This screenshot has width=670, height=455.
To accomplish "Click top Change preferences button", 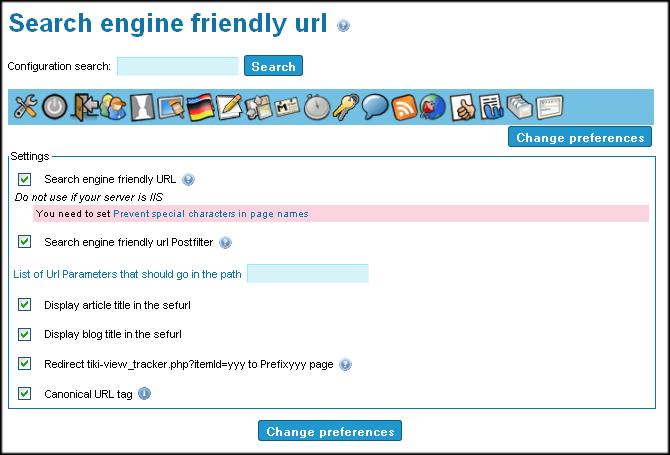I will point(580,137).
